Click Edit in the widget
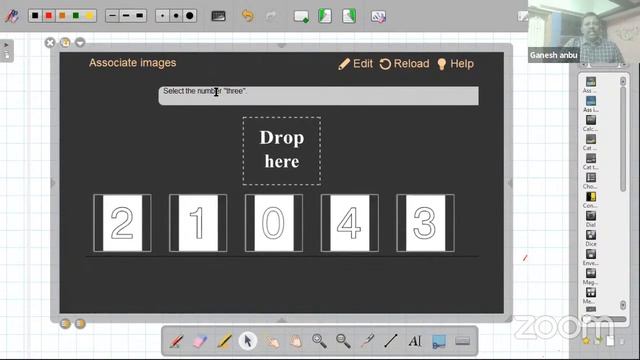 click(x=356, y=64)
